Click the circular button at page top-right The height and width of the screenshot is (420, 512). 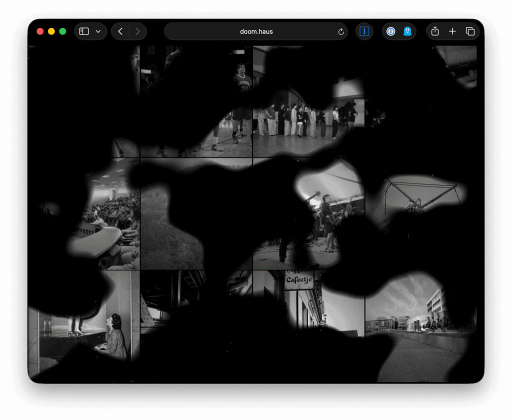pos(463,59)
